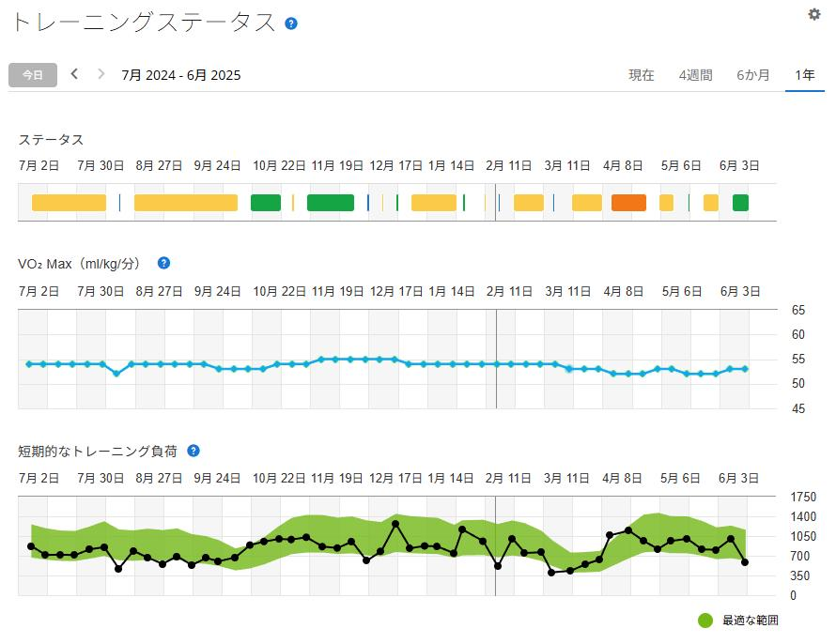Click the 7月 2024 - 6月 2025 date range
The image size is (836, 644).
click(x=181, y=75)
